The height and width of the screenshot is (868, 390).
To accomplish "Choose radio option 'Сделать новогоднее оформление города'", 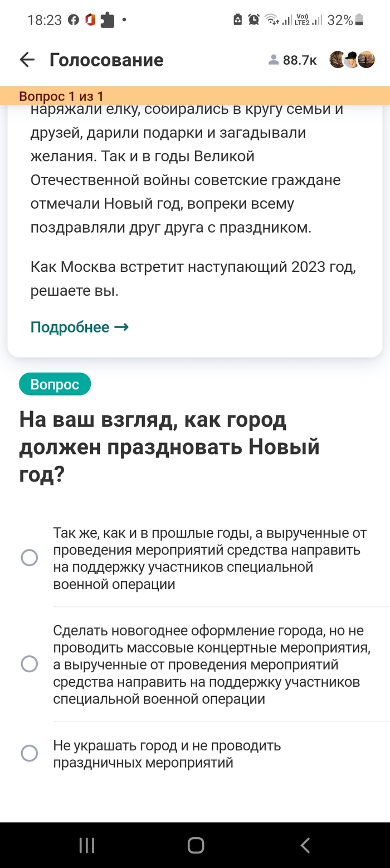I will point(29,664).
